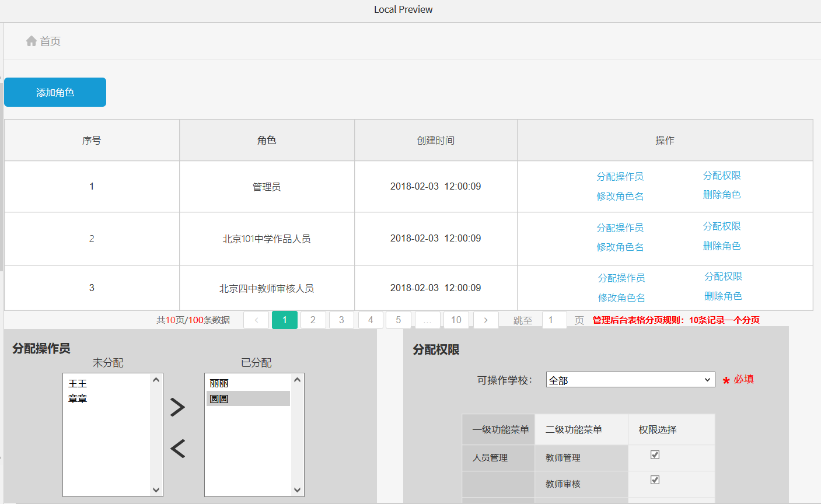Click 修改角色名 for 北京四中教师审核人员 row
This screenshot has height=504, width=821.
pyautogui.click(x=621, y=297)
